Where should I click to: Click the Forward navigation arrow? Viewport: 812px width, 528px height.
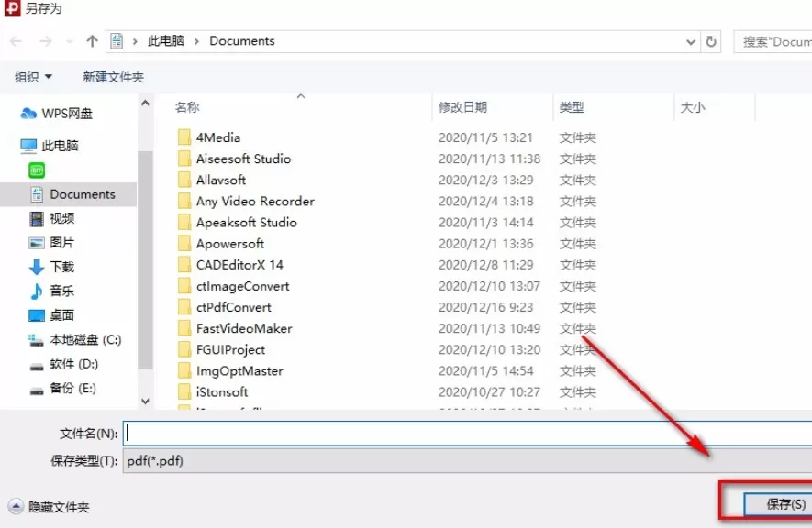point(46,41)
